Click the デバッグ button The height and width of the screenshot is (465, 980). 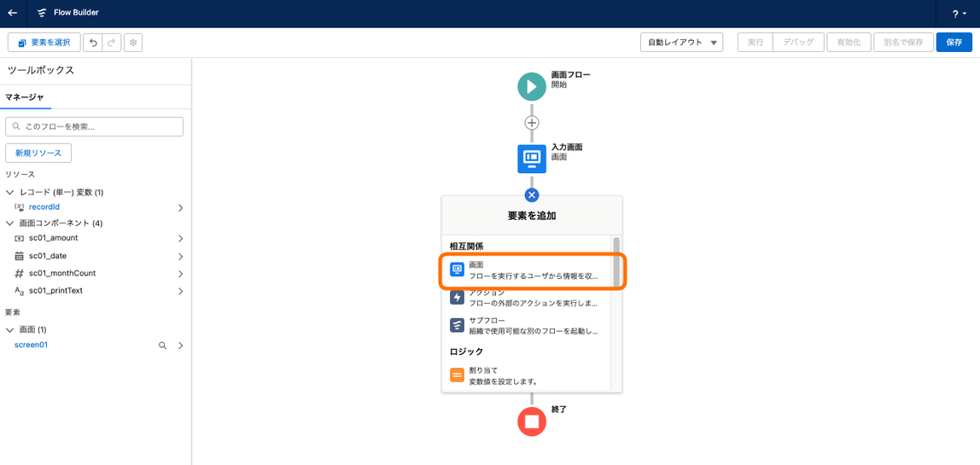[798, 43]
